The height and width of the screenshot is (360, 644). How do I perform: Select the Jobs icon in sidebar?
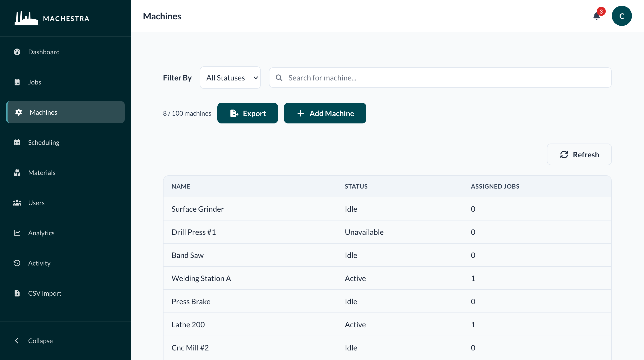click(17, 82)
